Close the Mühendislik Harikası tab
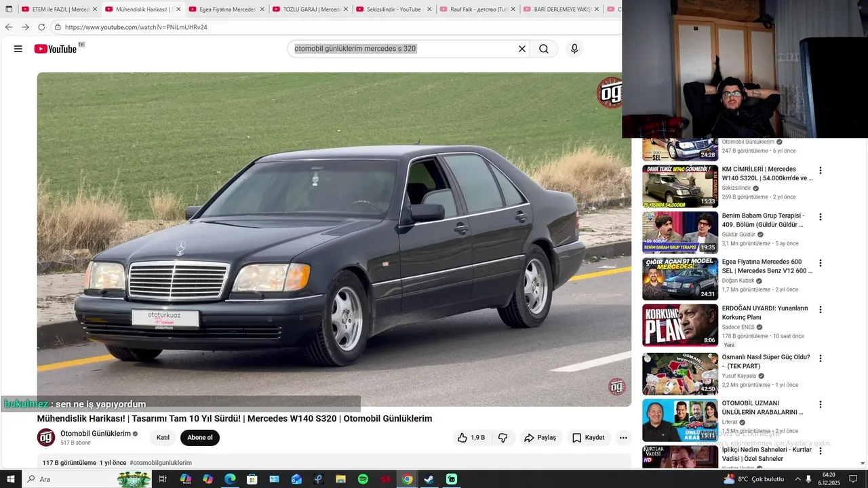868x488 pixels. (179, 9)
